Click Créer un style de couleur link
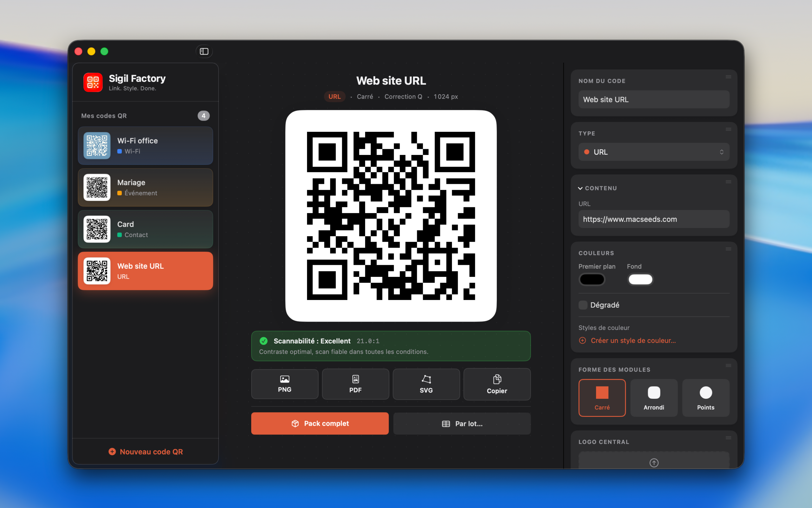Screen dimensions: 812x508 coord(633,340)
